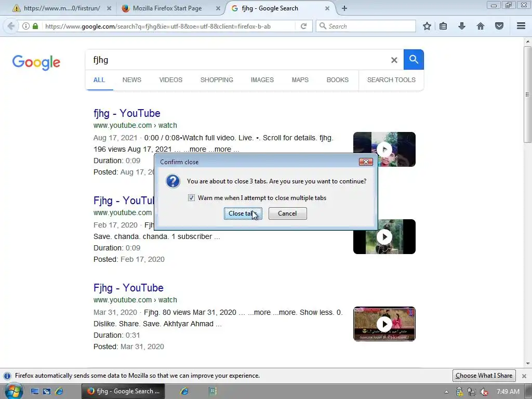532x399 pixels.
Task: Click scrollbar down arrow
Action: (527, 363)
